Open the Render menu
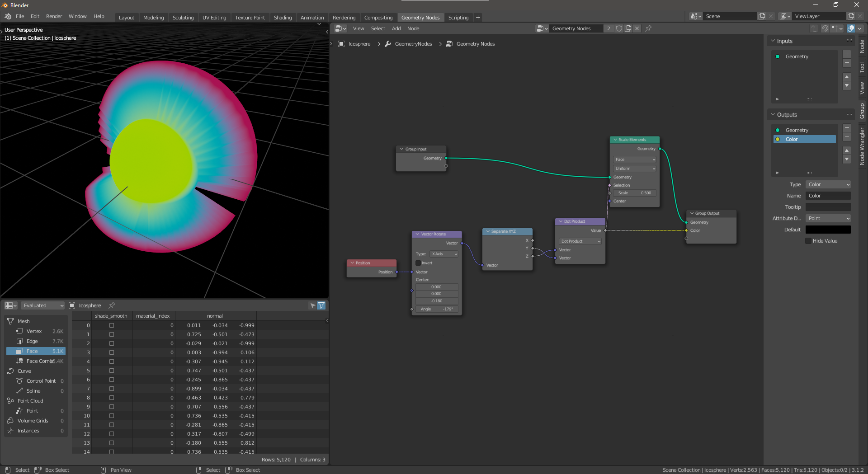868x474 pixels. coord(54,16)
